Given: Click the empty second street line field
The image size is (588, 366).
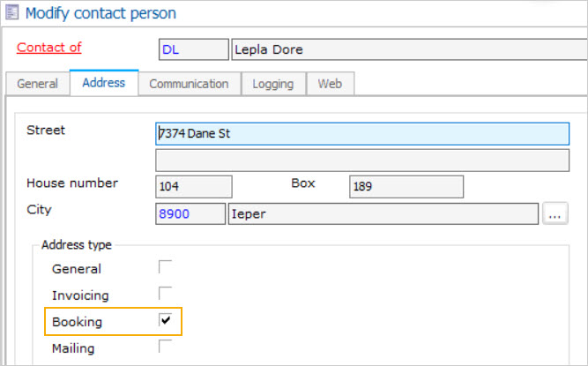Looking at the screenshot, I should click(361, 160).
